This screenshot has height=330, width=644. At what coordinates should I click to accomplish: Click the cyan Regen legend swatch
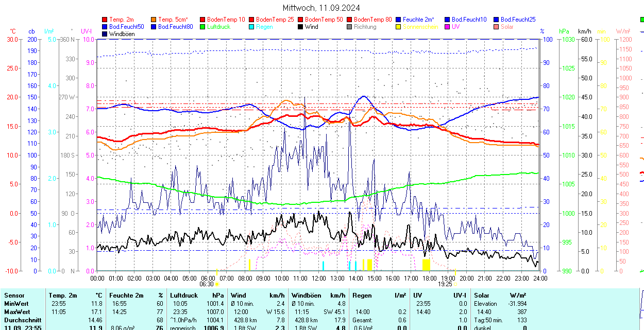(x=252, y=27)
